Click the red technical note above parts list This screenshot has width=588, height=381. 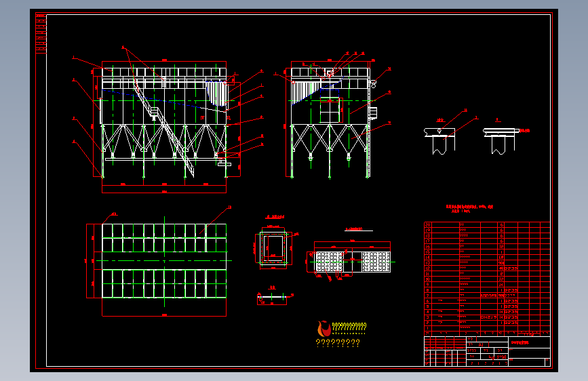pos(469,209)
